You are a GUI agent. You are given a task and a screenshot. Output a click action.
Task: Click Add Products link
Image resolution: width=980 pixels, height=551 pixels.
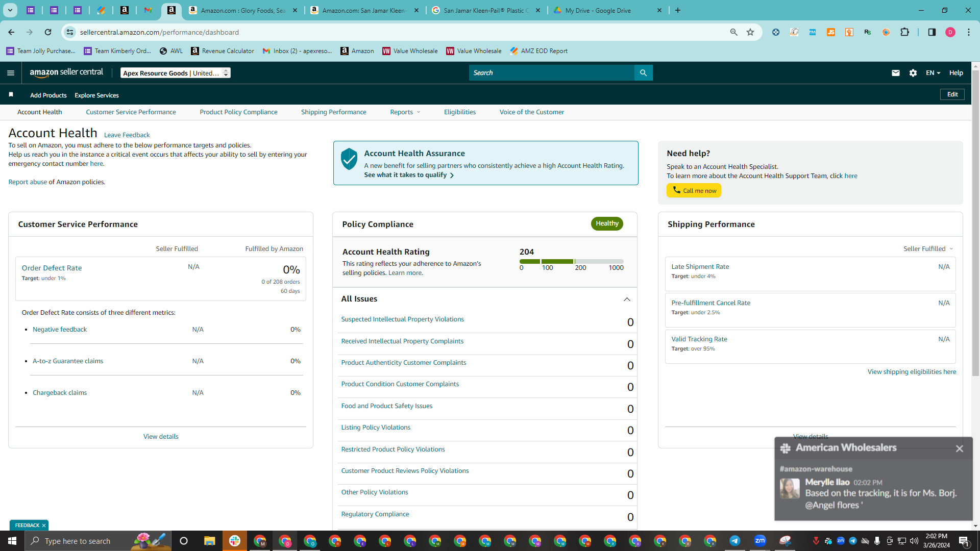click(48, 95)
